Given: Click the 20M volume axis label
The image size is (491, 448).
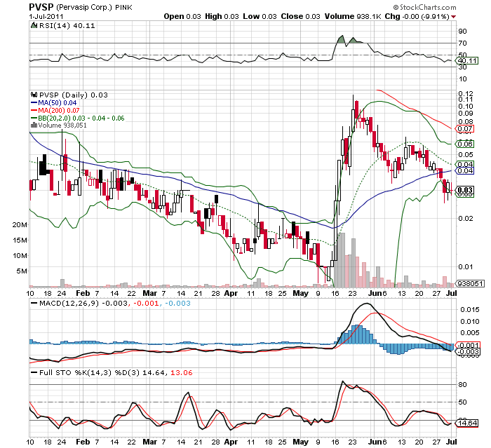Looking at the screenshot, I should point(20,225).
